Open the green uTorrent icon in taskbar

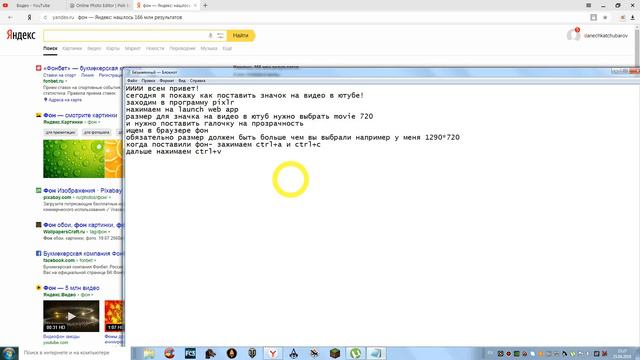pos(356,353)
